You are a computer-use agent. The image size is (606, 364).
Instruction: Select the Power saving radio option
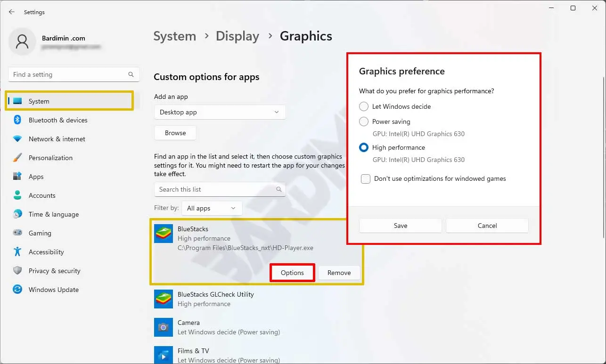[x=364, y=121]
